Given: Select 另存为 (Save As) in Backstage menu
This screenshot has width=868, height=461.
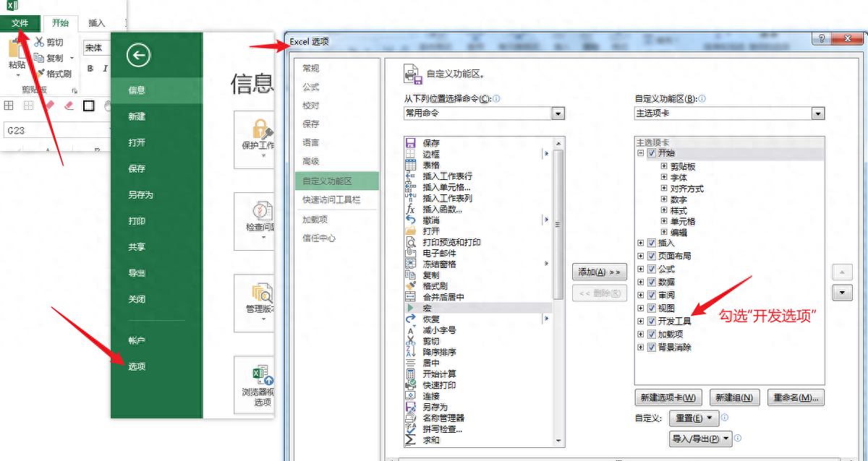Looking at the screenshot, I should pyautogui.click(x=141, y=195).
